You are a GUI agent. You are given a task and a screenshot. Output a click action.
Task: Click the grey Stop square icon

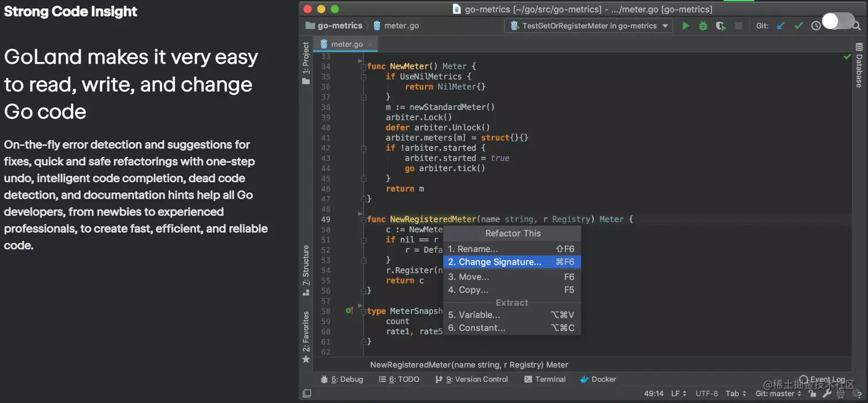(738, 26)
